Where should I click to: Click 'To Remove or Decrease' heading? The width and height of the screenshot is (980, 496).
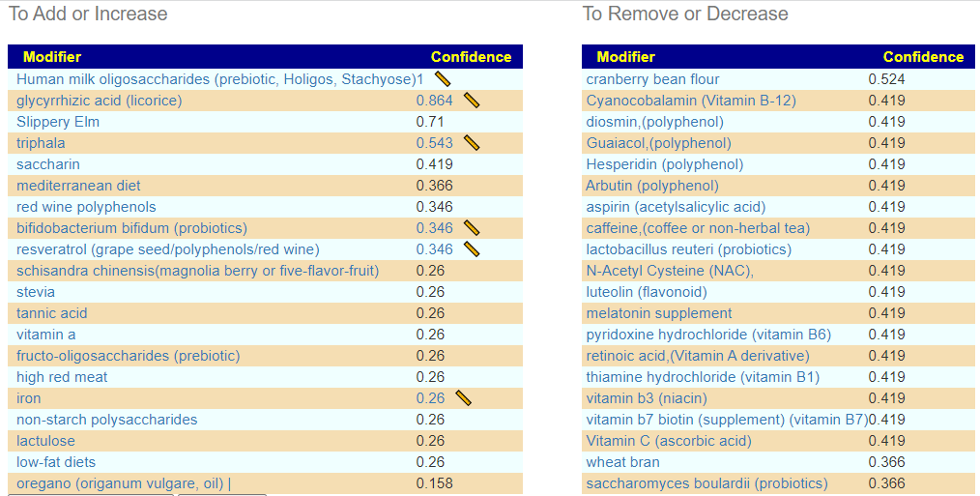685,14
